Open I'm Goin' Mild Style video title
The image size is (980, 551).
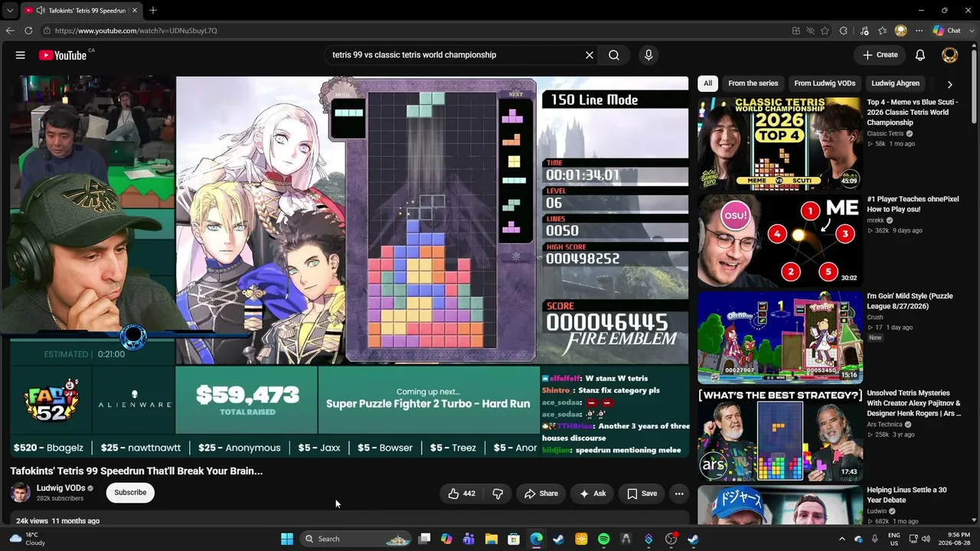[910, 301]
